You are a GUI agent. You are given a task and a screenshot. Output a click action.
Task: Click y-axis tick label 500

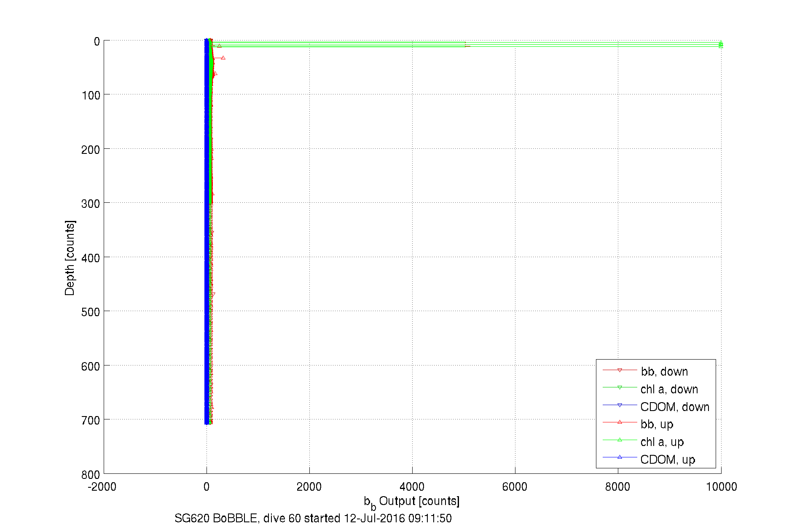pyautogui.click(x=91, y=312)
